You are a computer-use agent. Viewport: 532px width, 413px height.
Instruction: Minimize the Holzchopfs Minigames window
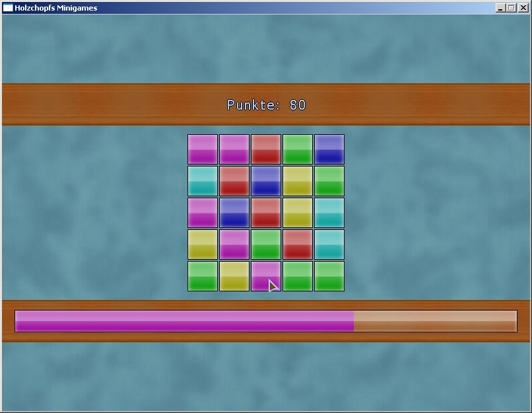(x=500, y=8)
